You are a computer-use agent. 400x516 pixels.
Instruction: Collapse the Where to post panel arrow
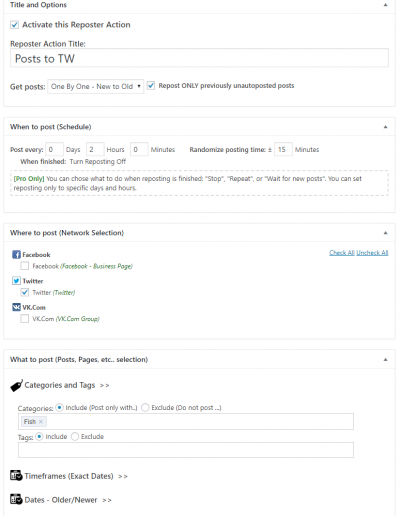pos(385,233)
